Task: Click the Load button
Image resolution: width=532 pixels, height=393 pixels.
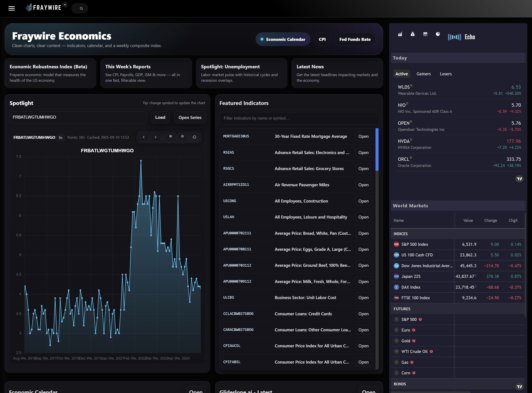Action: tap(160, 117)
